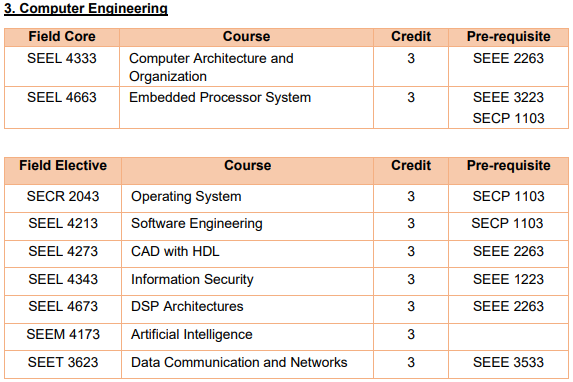Click 'Computer Architecture and Organization' course name

[x=211, y=67]
